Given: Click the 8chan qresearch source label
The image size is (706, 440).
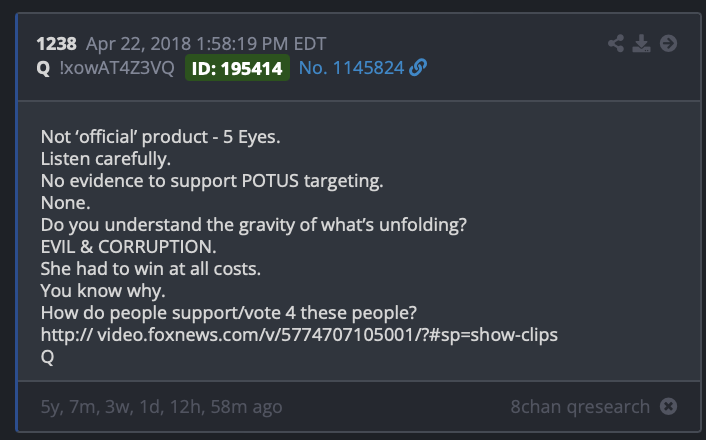Looking at the screenshot, I should [x=580, y=407].
